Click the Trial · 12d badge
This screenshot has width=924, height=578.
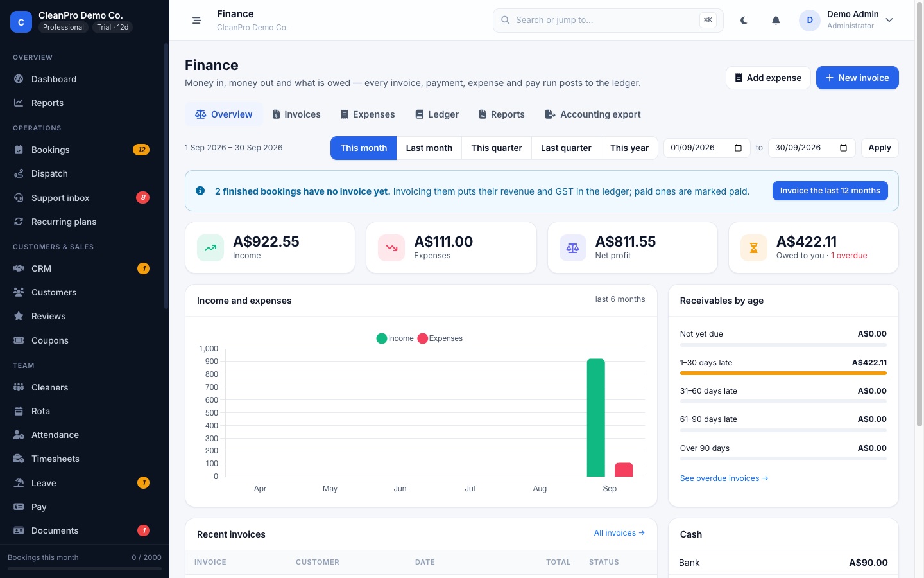click(113, 28)
